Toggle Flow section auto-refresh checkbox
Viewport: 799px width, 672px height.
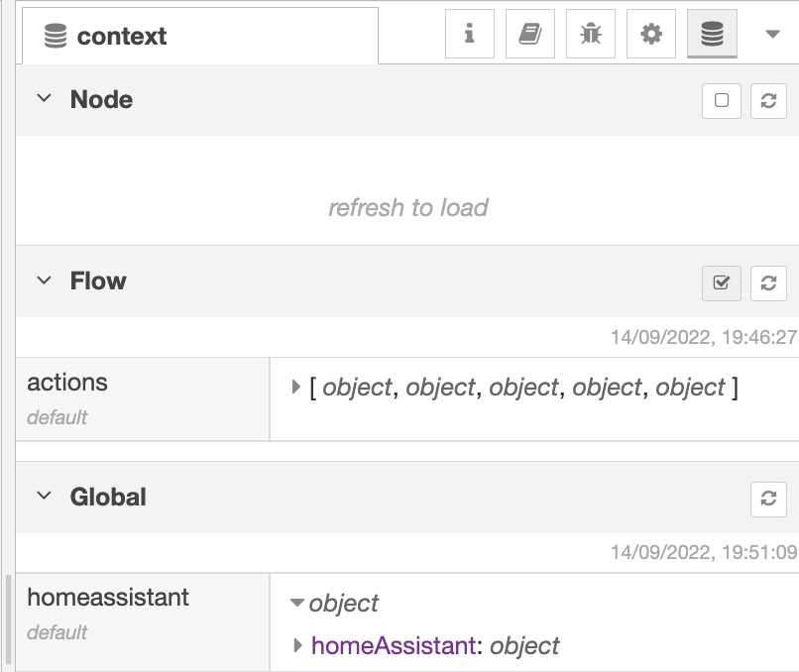tap(722, 282)
